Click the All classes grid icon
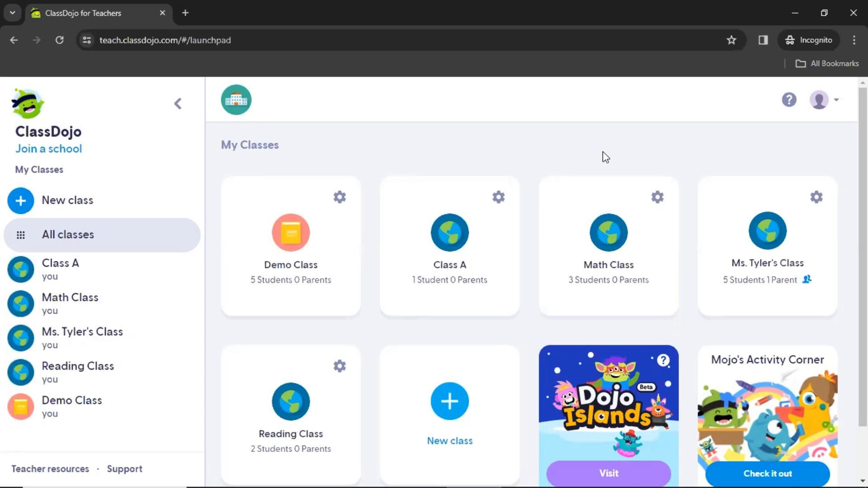Screen dimensions: 868x488 click(x=20, y=235)
